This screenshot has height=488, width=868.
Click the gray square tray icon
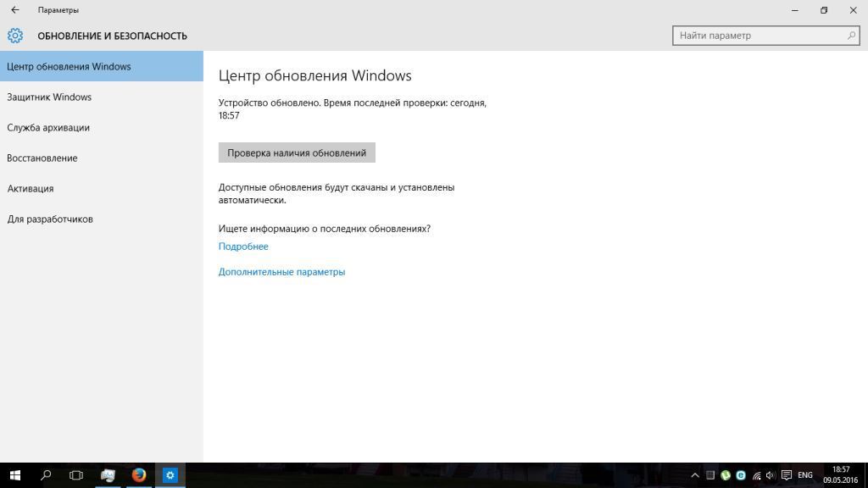(710, 475)
